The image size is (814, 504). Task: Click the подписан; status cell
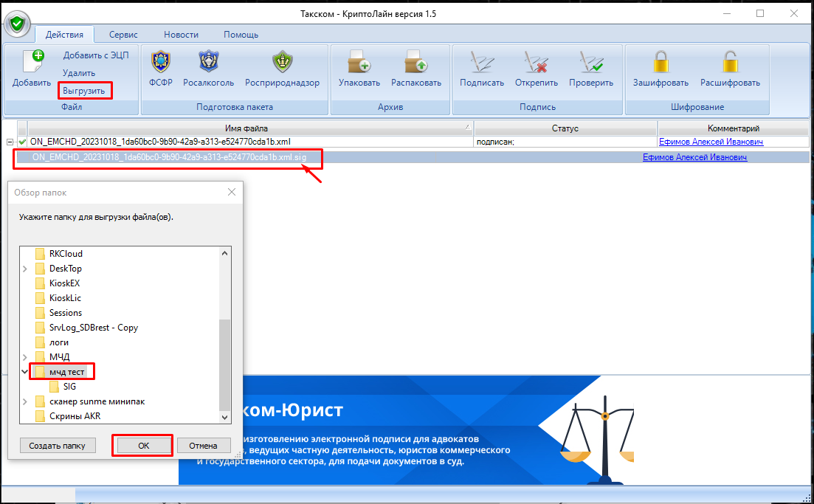pyautogui.click(x=565, y=142)
